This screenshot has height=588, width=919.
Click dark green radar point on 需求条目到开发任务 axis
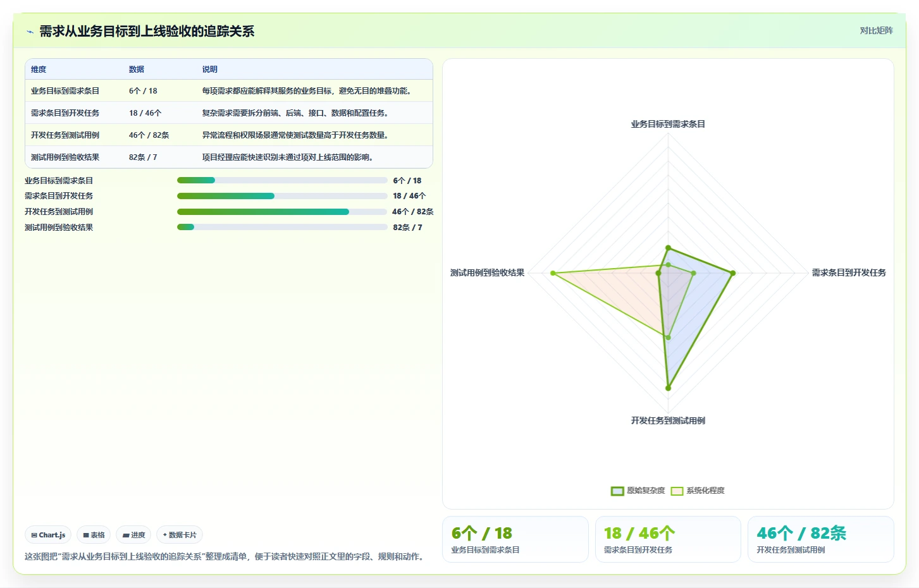733,273
